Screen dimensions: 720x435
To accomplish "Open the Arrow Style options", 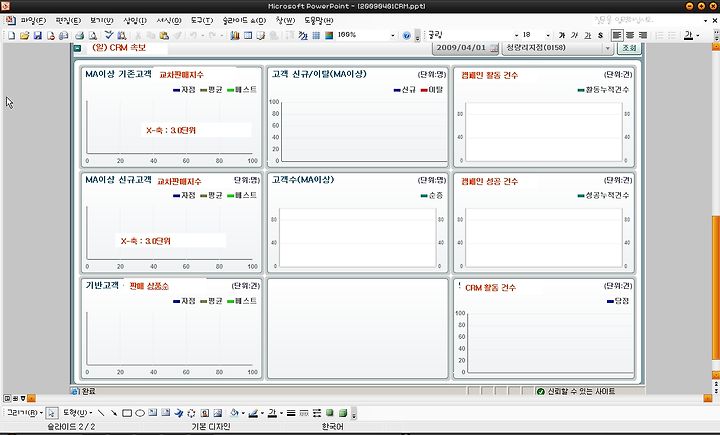I will [316, 413].
